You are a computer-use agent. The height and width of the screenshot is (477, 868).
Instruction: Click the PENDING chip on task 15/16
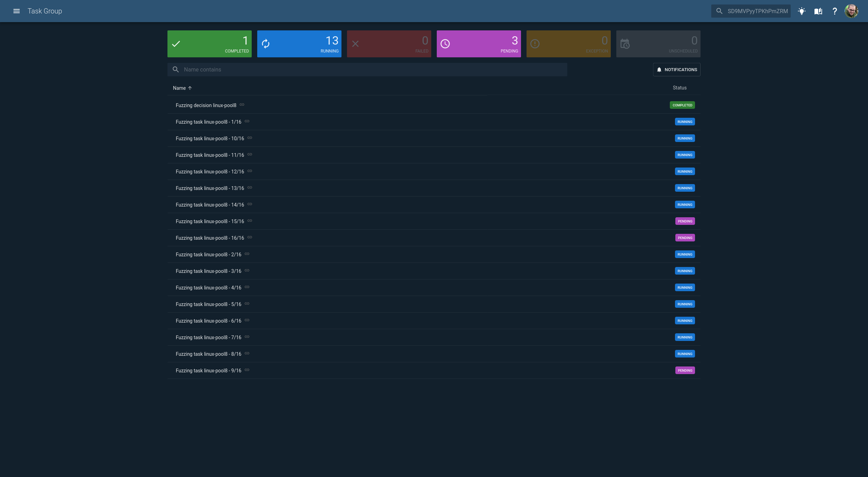click(685, 221)
